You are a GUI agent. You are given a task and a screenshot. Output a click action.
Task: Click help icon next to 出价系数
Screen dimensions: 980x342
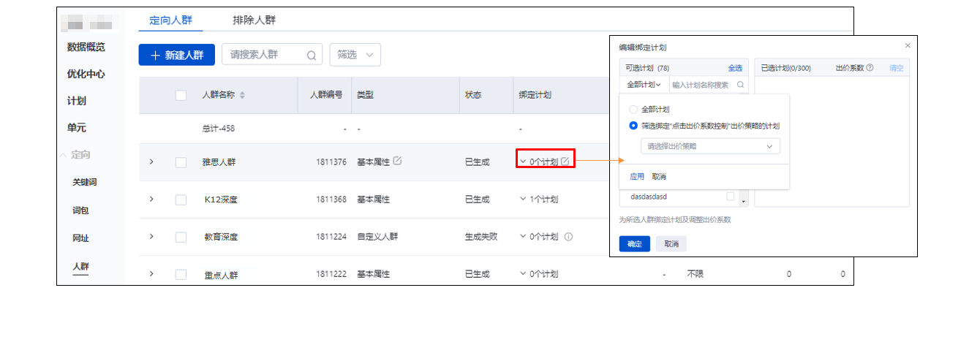point(870,68)
